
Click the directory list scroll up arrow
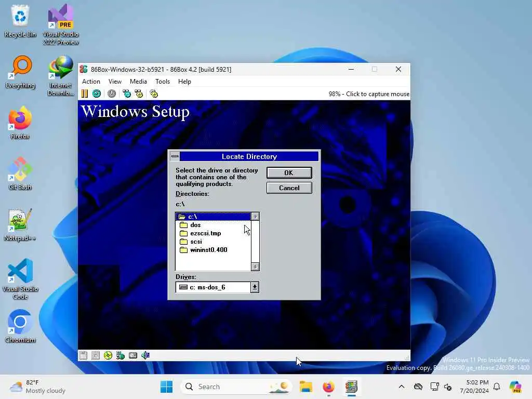point(255,217)
